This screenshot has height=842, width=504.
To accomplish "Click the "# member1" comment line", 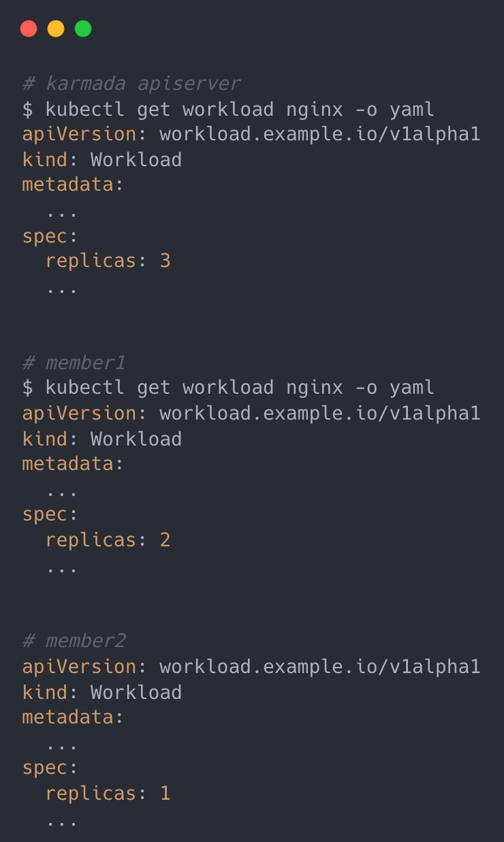I will 74,362.
